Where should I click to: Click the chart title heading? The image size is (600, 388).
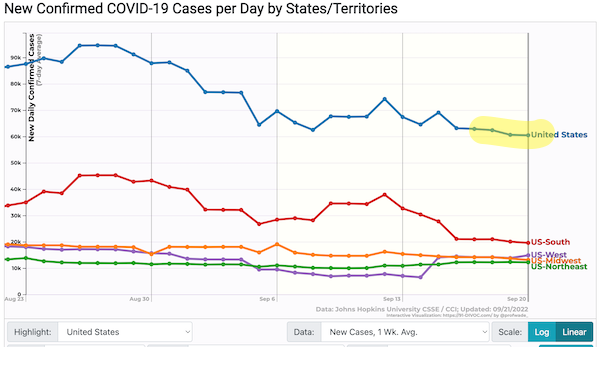coord(201,8)
